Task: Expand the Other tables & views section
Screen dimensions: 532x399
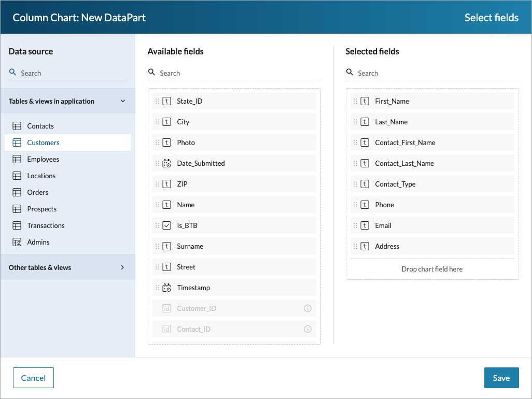Action: click(123, 267)
